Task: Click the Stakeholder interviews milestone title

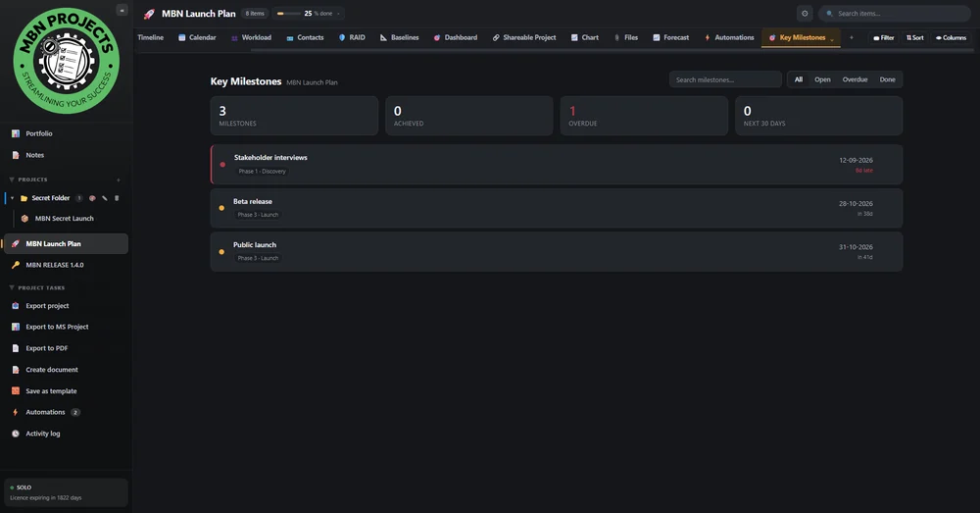Action: coord(270,158)
